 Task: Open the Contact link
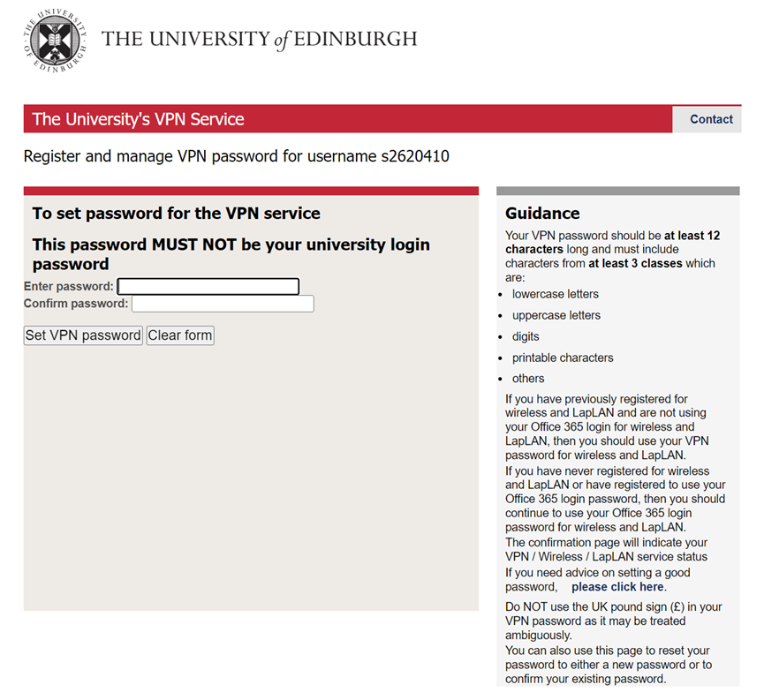711,119
